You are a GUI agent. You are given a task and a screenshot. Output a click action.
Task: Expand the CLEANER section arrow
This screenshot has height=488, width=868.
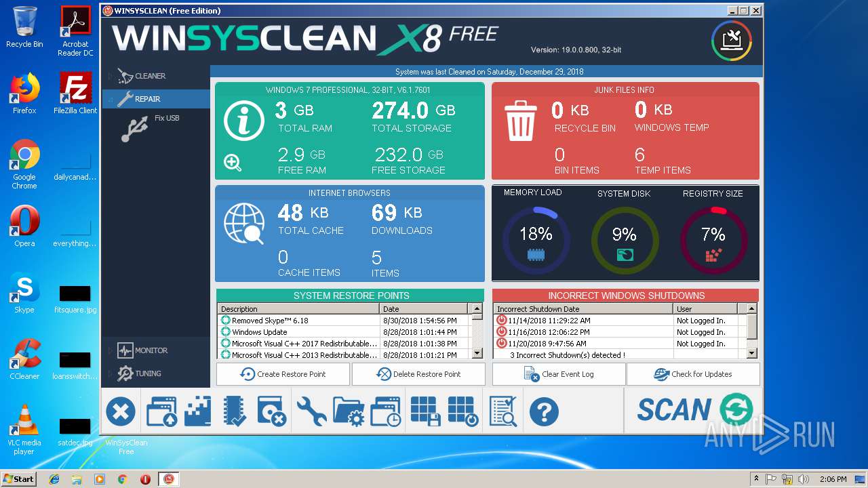point(111,76)
